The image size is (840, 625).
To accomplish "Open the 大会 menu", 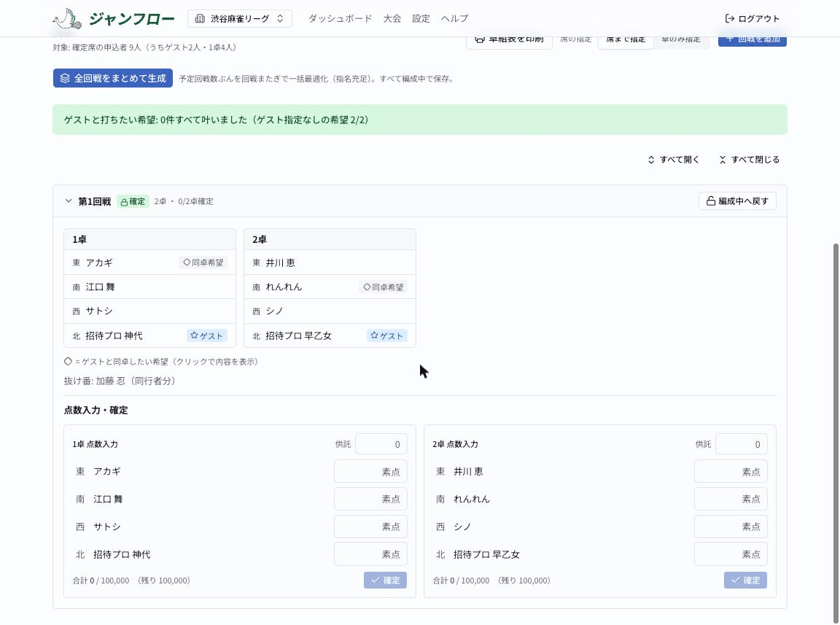I will pyautogui.click(x=392, y=18).
